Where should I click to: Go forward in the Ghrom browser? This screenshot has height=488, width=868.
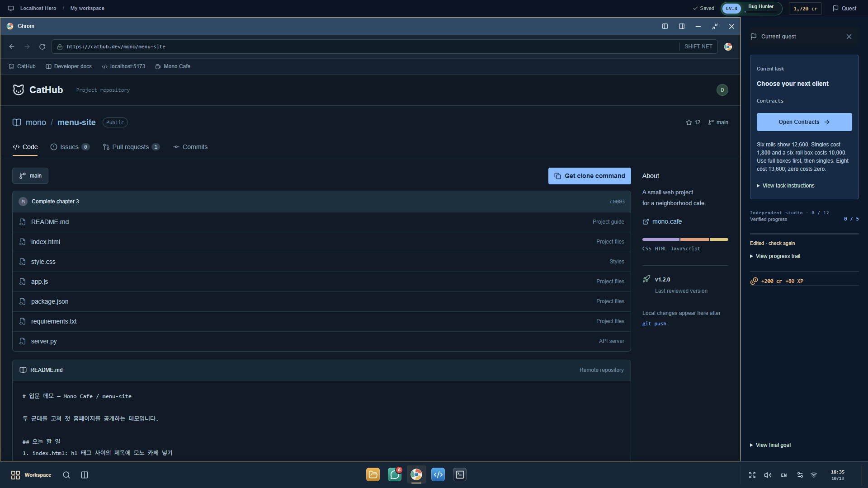pos(27,47)
